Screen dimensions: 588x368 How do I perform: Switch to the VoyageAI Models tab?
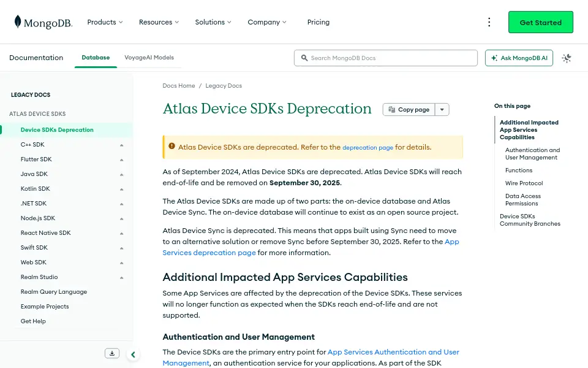click(149, 58)
